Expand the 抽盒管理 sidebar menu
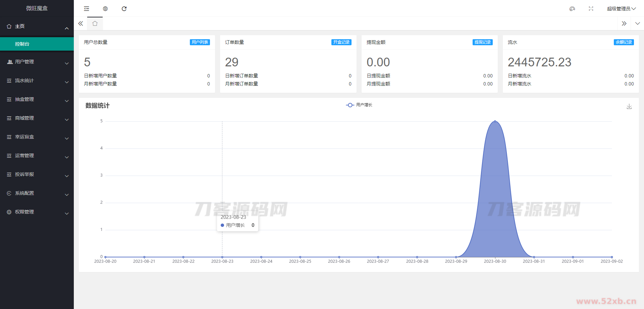This screenshot has height=309, width=644. 37,100
